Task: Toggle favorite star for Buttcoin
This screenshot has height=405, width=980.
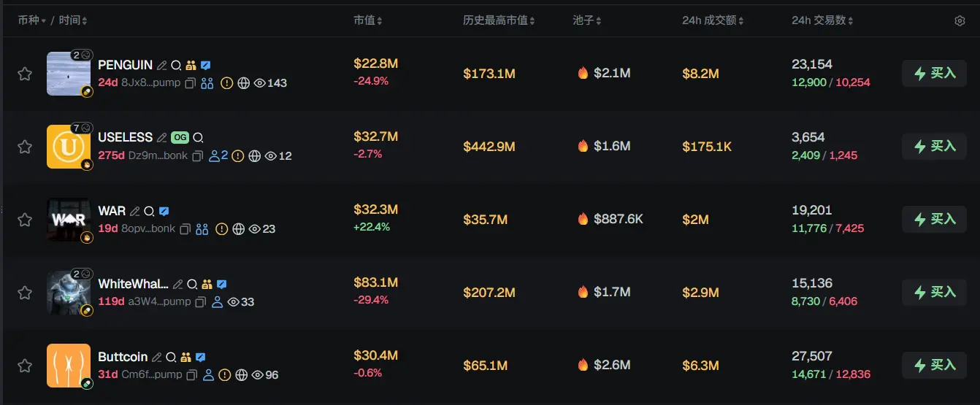Action: pyautogui.click(x=25, y=366)
